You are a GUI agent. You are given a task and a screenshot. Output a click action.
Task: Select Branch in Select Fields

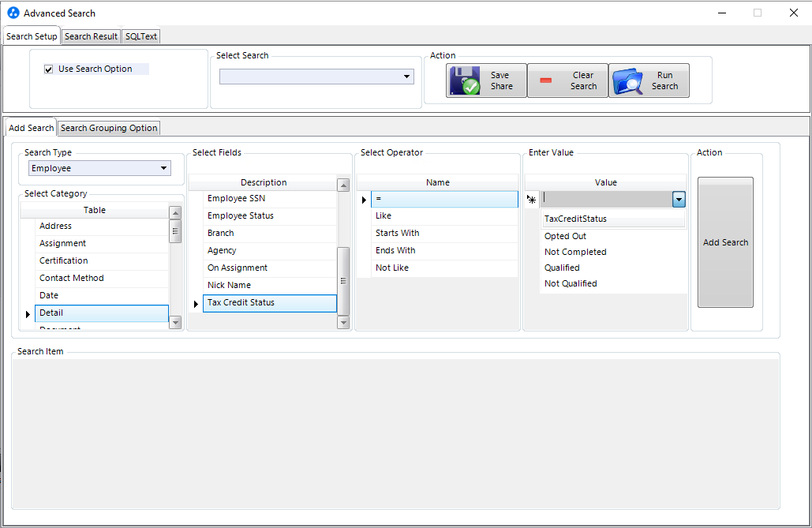click(269, 233)
